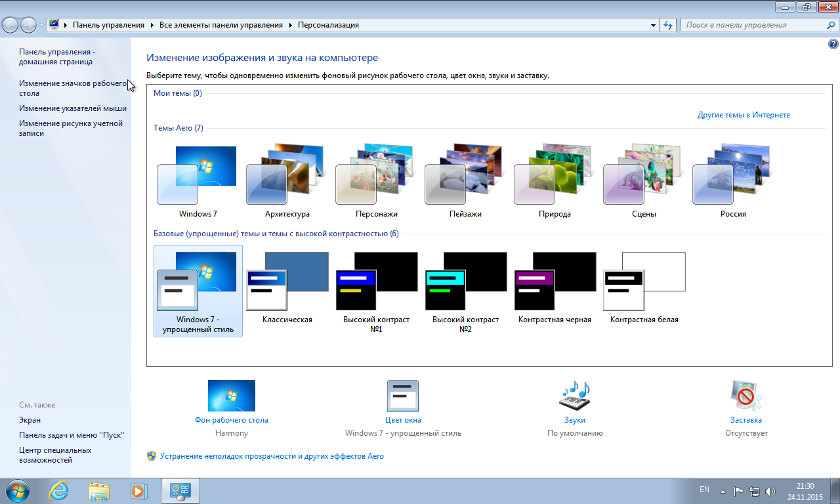The image size is (840, 504).
Task: Expand the arrow before Персонализация breadcrumb
Action: click(290, 25)
